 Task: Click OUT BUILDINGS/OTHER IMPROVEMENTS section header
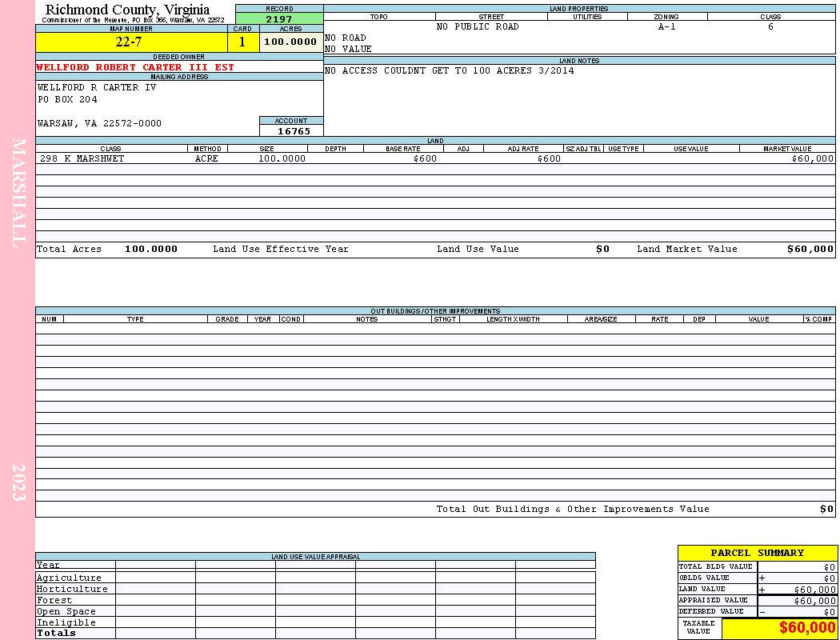coord(435,310)
